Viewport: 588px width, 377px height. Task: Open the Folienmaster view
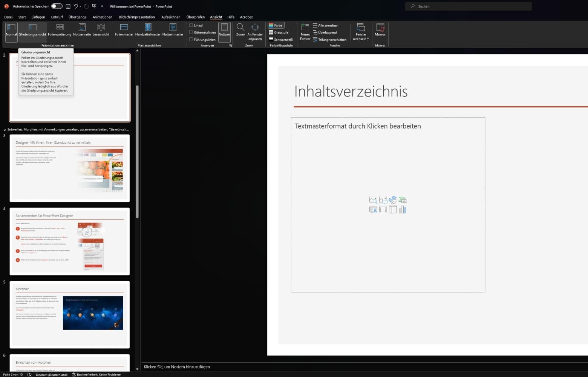pos(124,30)
